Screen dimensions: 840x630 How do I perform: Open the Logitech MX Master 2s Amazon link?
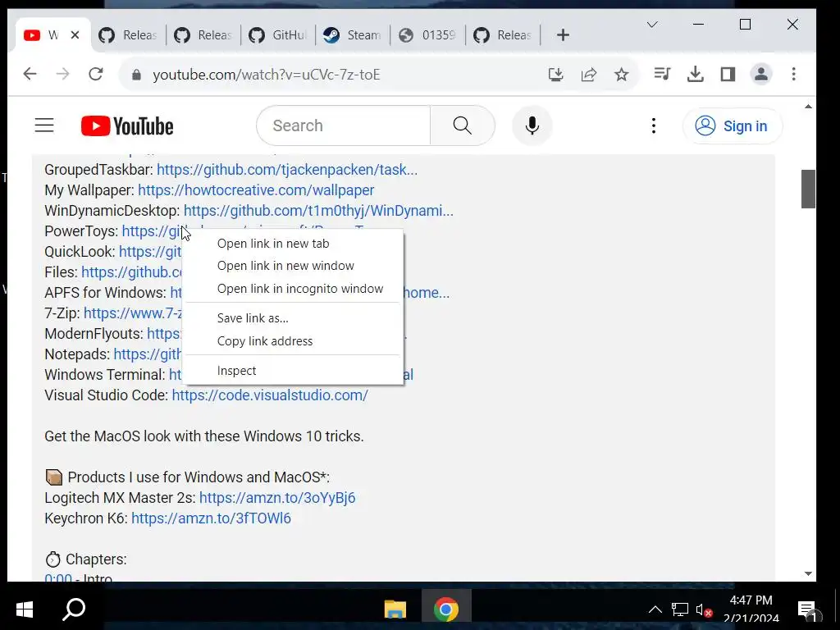(277, 498)
